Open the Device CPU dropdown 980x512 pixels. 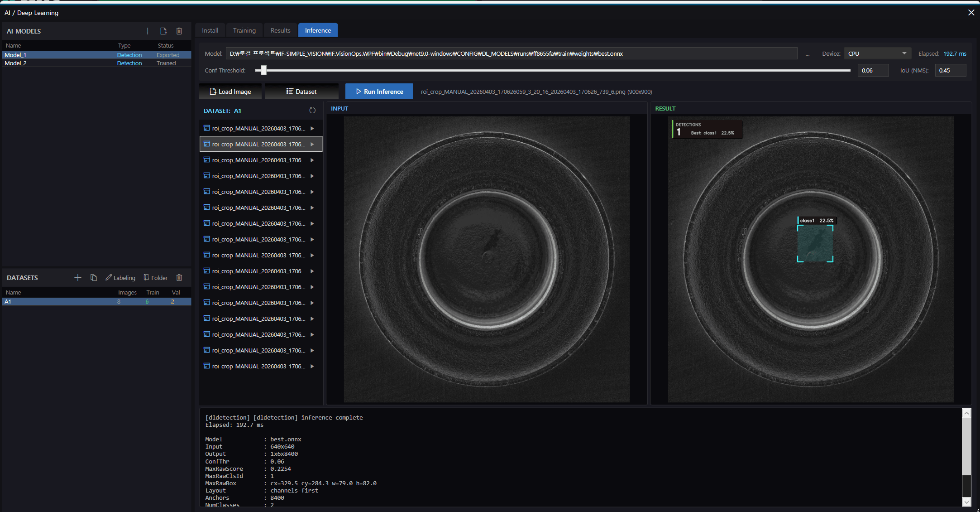click(x=877, y=53)
